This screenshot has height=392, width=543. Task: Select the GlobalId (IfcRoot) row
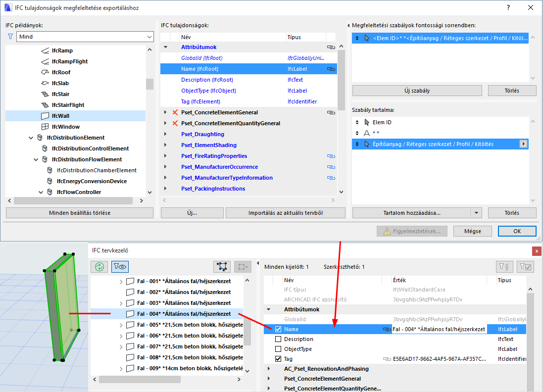point(248,58)
